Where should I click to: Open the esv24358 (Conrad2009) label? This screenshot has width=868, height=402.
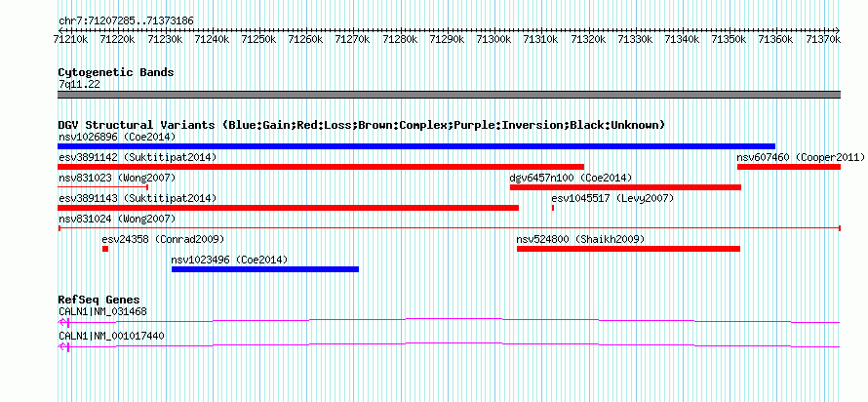click(x=163, y=239)
